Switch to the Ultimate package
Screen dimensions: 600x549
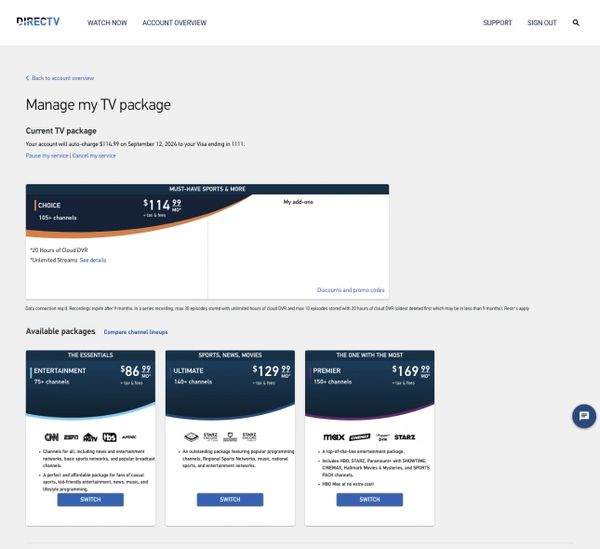point(230,499)
